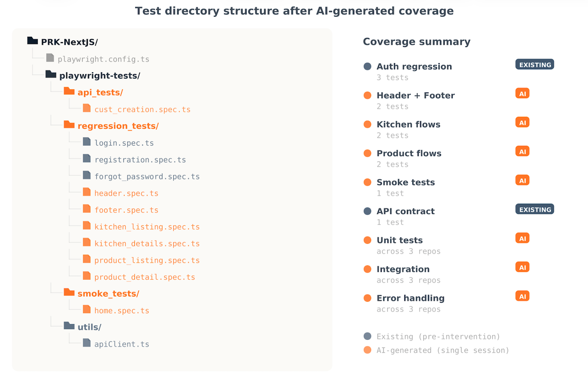This screenshot has width=588, height=374.
Task: Click the playwright.config.ts file icon
Action: [x=50, y=58]
